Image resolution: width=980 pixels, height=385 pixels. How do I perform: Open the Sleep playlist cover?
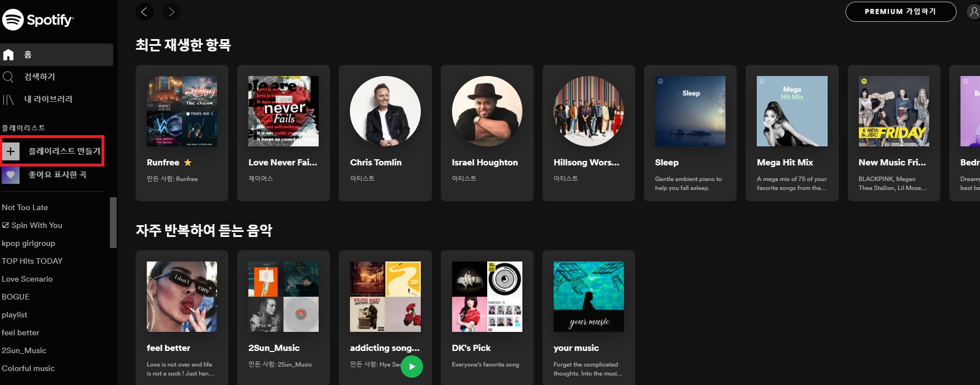[690, 111]
